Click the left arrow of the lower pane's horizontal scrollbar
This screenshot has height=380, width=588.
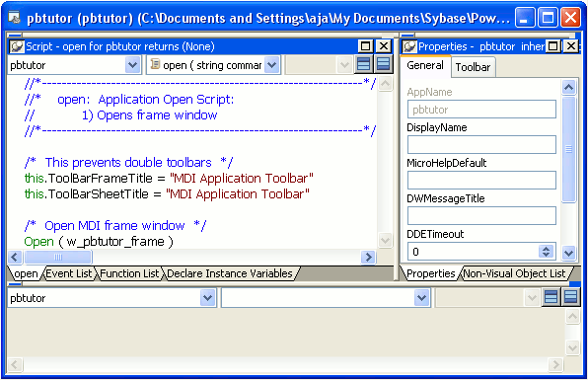(15, 364)
